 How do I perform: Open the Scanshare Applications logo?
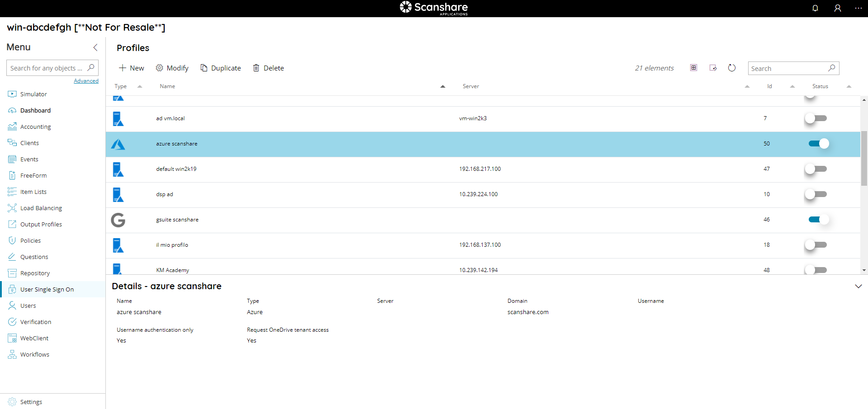tap(433, 8)
